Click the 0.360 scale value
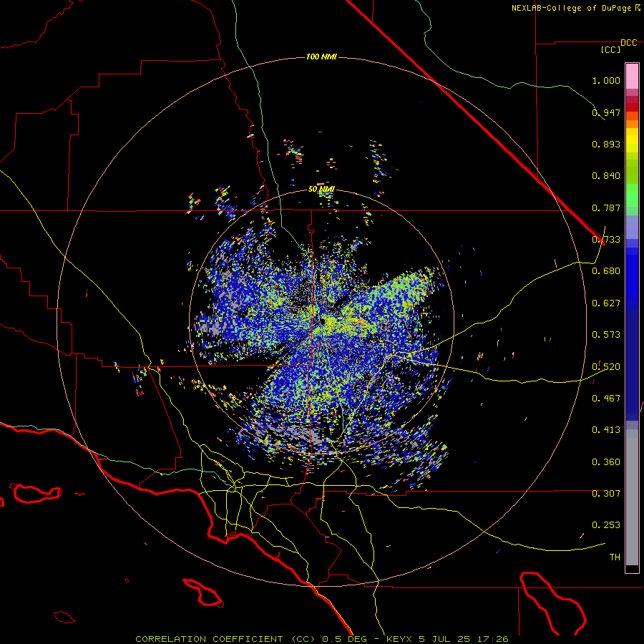This screenshot has height=644, width=644. [x=606, y=462]
